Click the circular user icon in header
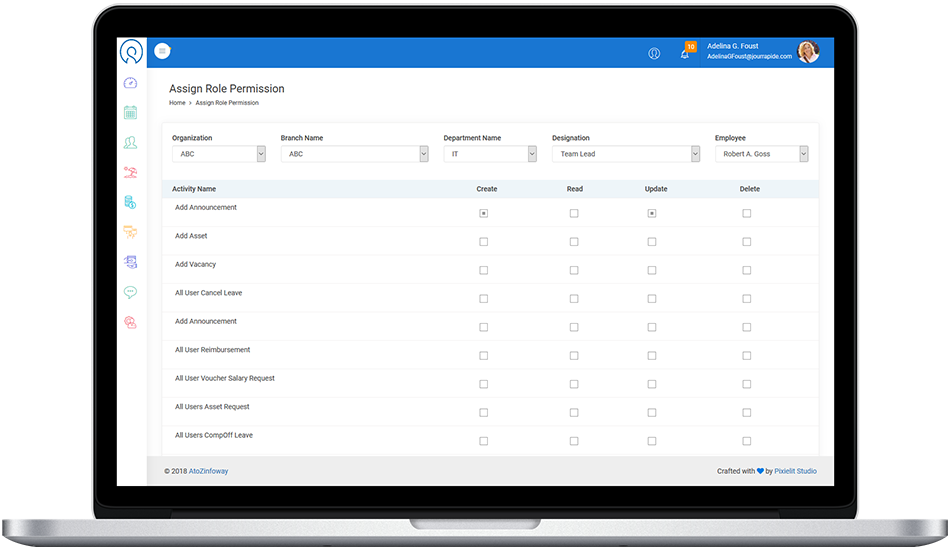950x550 pixels. click(654, 53)
